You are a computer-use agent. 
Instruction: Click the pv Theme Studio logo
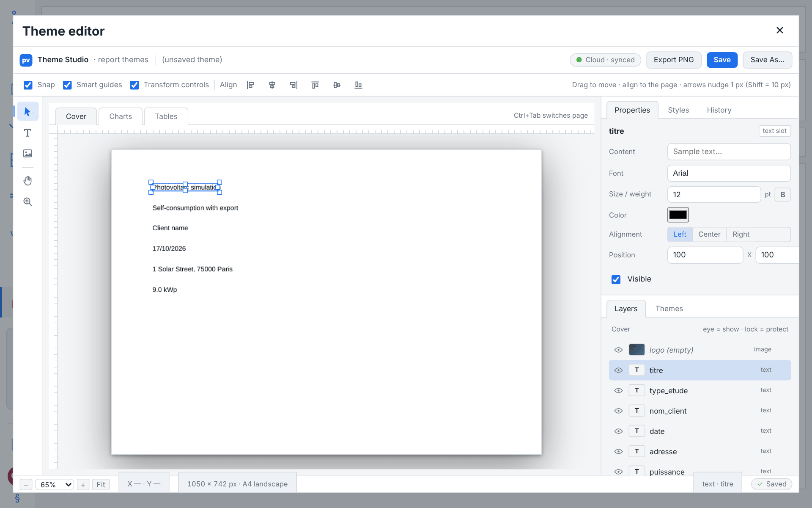point(26,60)
